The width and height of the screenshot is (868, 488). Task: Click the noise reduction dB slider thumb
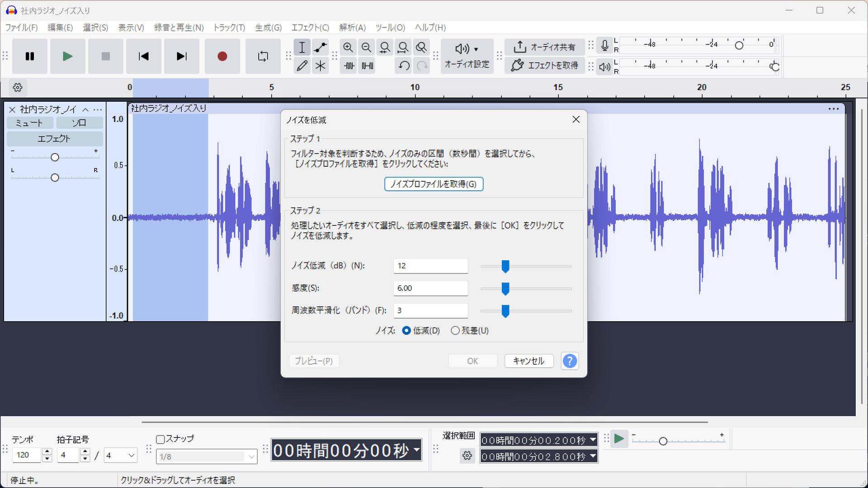[x=505, y=266]
